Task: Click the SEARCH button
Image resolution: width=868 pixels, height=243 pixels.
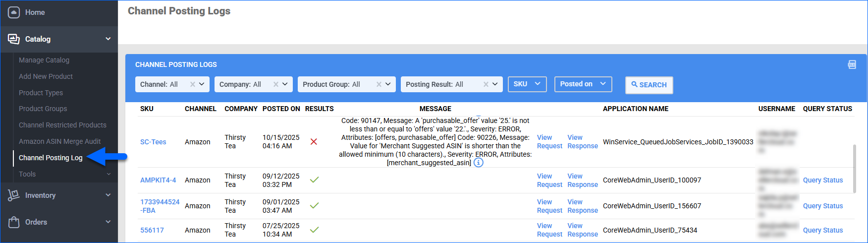Action: pyautogui.click(x=649, y=85)
